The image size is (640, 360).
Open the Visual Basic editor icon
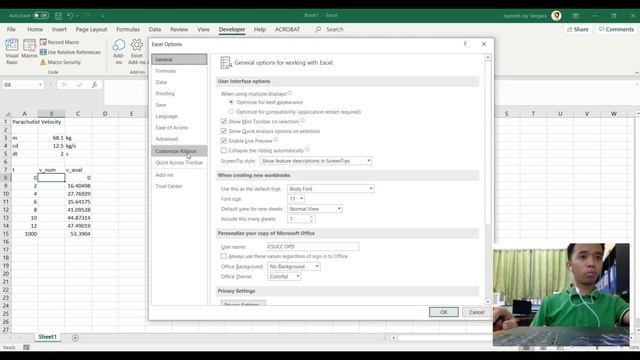tap(12, 51)
